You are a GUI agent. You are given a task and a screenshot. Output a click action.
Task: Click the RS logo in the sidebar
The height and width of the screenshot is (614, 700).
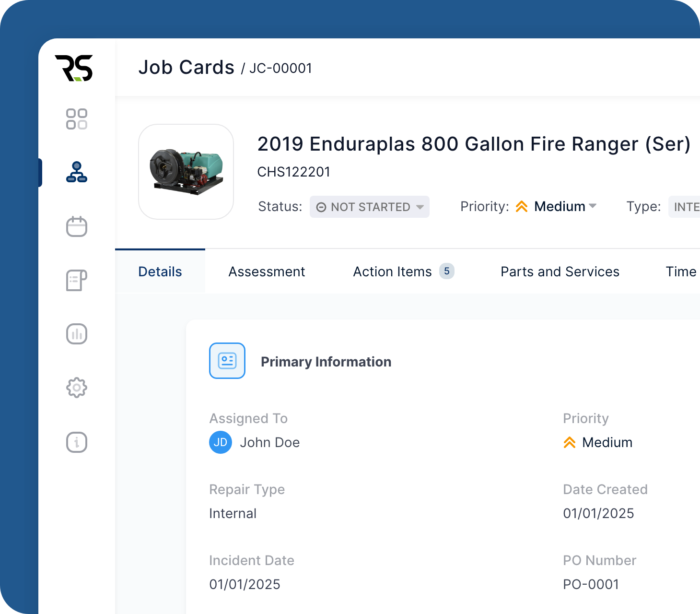[x=74, y=68]
